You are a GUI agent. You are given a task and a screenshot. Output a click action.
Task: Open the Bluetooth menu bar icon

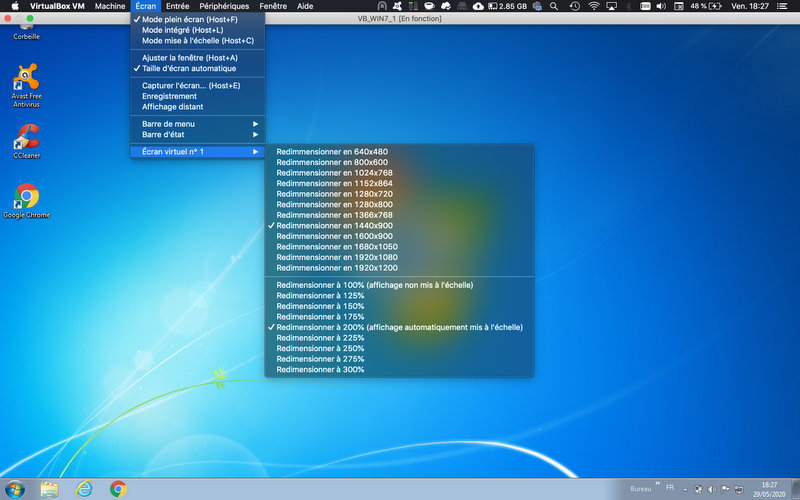point(629,6)
